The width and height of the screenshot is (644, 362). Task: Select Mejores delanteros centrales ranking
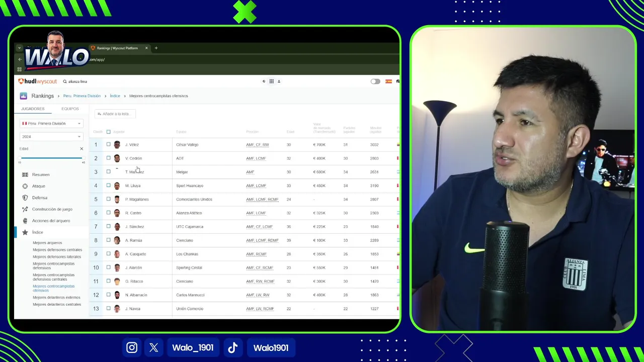tap(57, 305)
